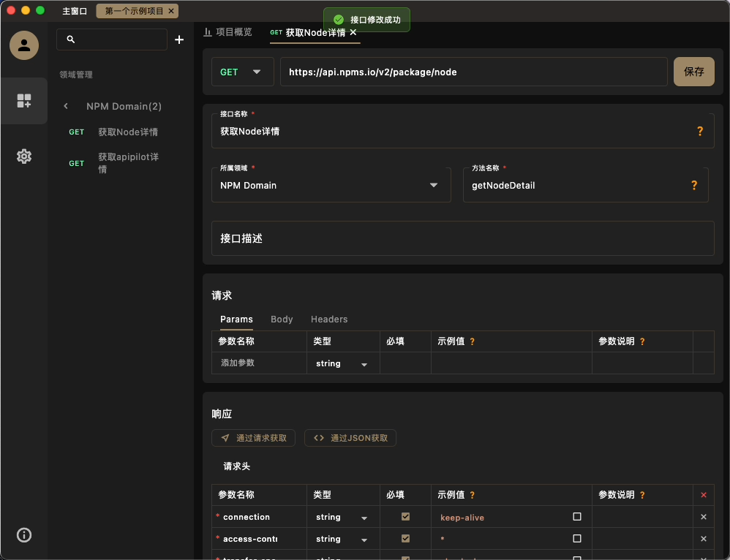730x560 pixels.
Task: Click the 接口修改成功 notification
Action: coord(366,20)
